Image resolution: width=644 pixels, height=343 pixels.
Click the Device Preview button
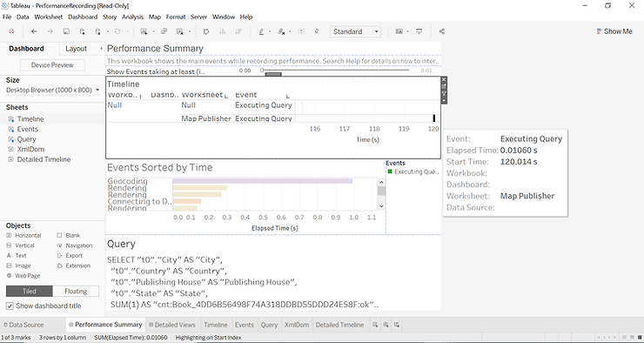(x=52, y=65)
